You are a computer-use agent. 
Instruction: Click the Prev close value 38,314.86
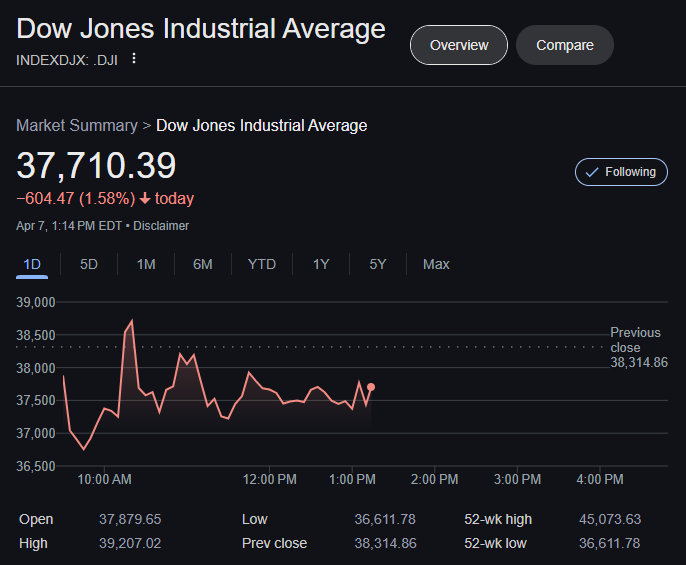click(385, 544)
